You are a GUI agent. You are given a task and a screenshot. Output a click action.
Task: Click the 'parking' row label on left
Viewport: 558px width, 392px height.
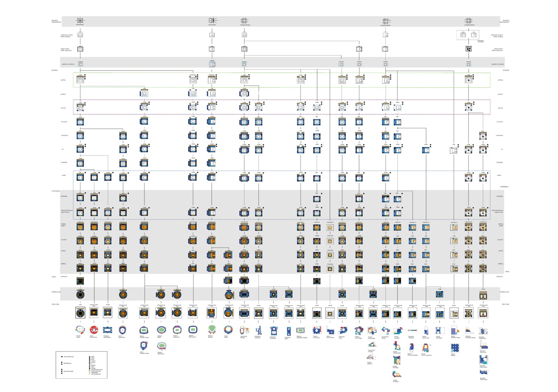[x=63, y=80]
